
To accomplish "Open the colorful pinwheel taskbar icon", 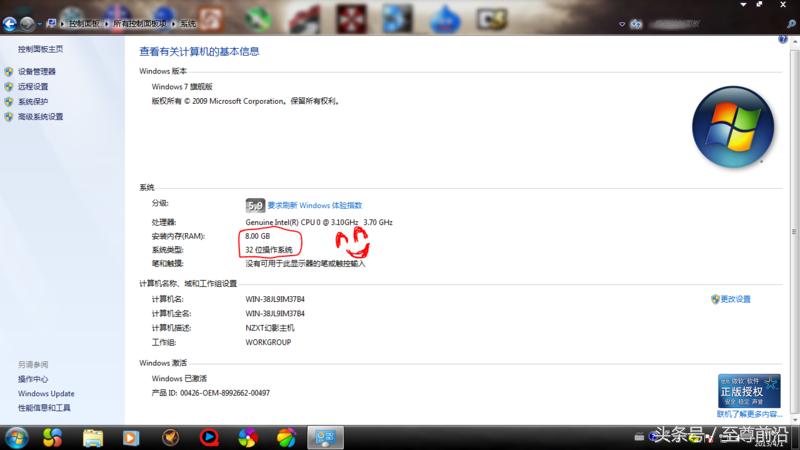I will tap(248, 438).
